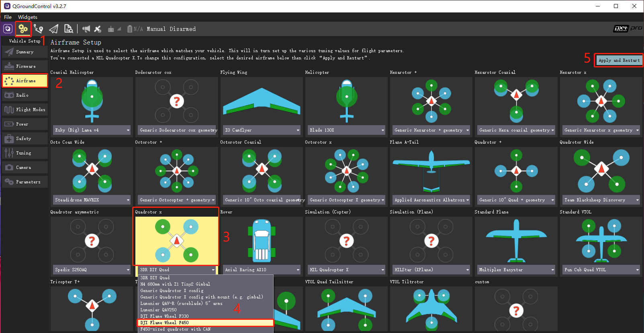Open the Safety setup page
644x333 pixels.
pyautogui.click(x=25, y=138)
